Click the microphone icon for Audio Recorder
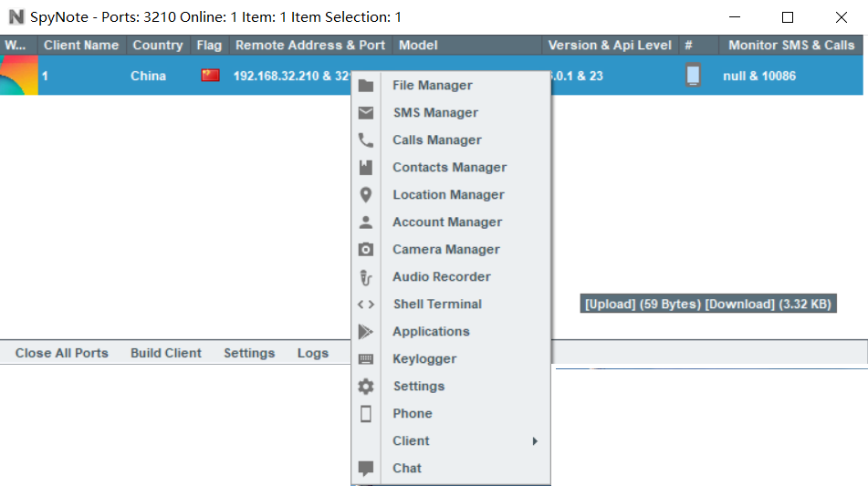 (x=366, y=277)
